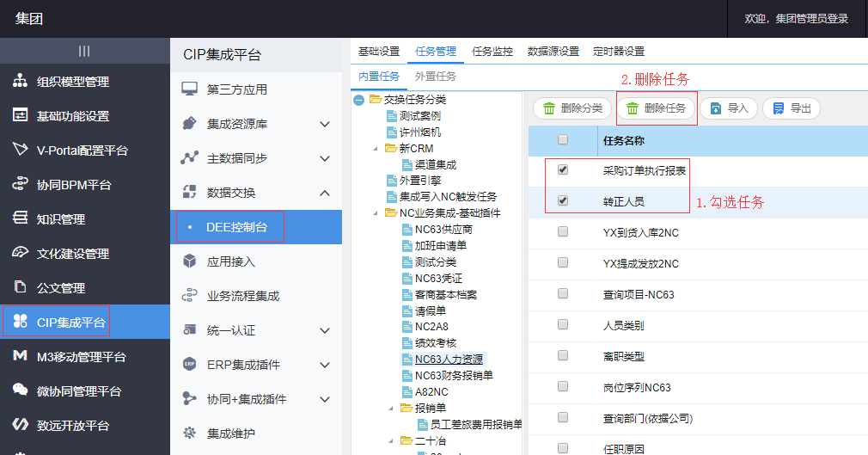Click the 导入 import icon
The image size is (868, 455).
[716, 108]
